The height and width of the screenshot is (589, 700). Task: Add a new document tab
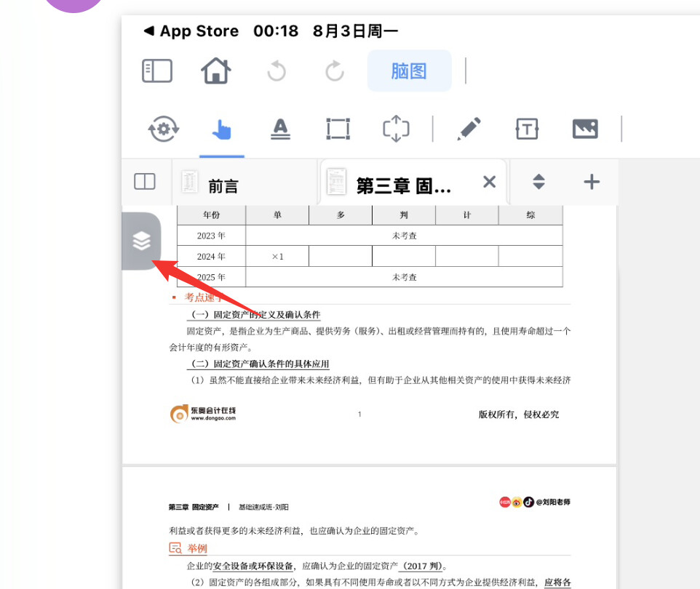[592, 182]
